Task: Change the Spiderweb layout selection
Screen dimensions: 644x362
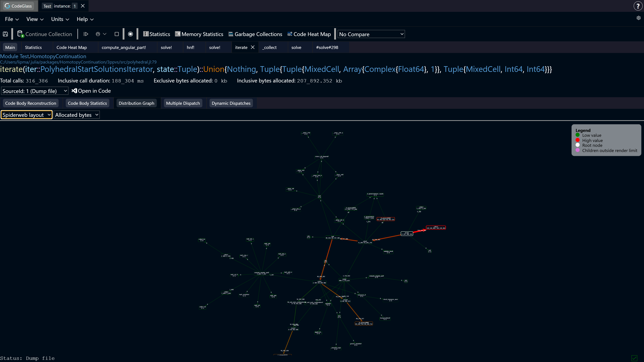Action: coord(26,115)
